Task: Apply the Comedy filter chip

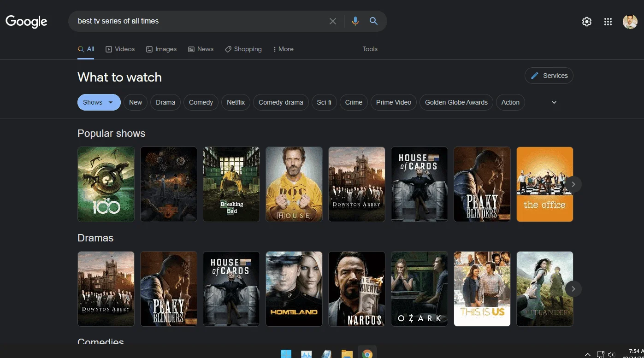Action: click(201, 102)
